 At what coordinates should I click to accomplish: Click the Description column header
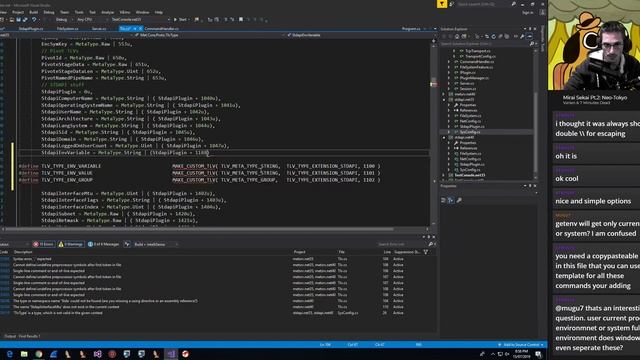[x=23, y=252]
